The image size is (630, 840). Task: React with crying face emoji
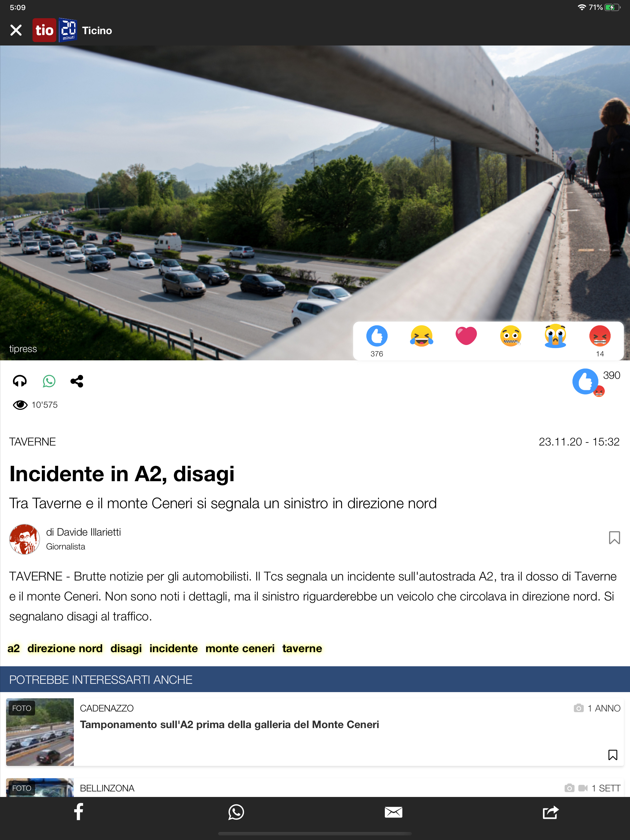[555, 336]
